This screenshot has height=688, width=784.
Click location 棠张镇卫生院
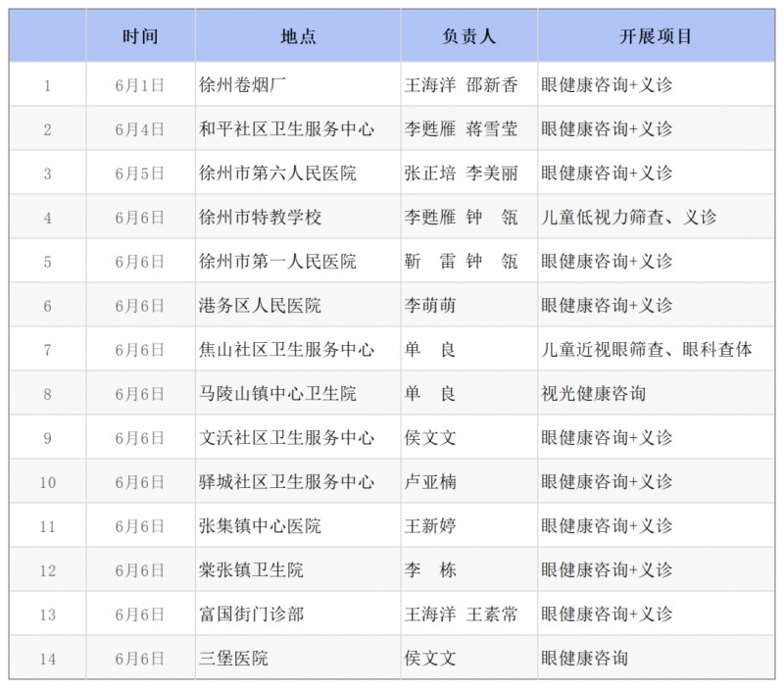[251, 569]
